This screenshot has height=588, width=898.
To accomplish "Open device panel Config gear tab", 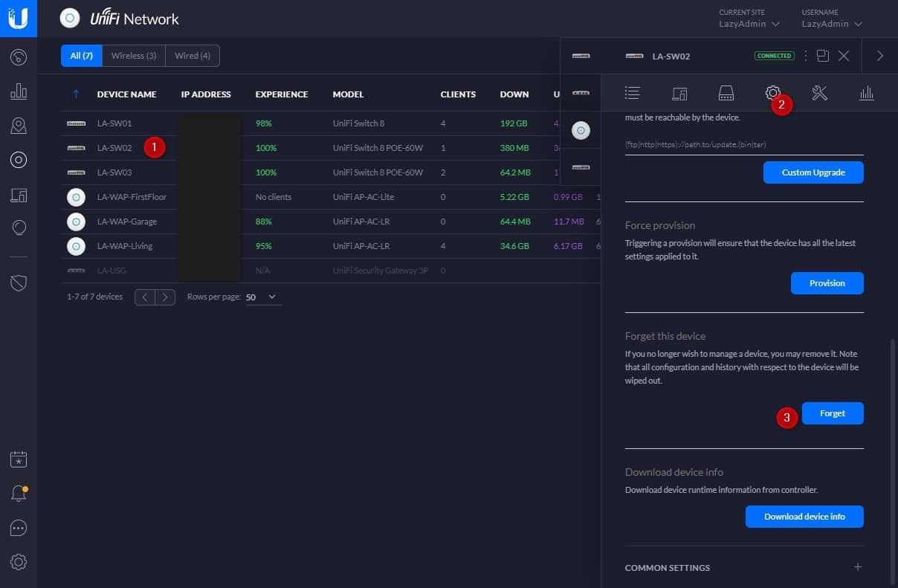I will pyautogui.click(x=772, y=93).
